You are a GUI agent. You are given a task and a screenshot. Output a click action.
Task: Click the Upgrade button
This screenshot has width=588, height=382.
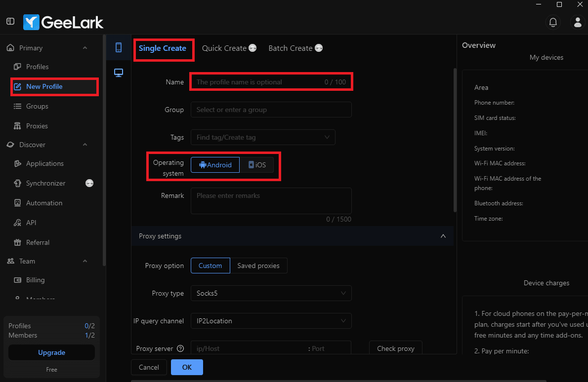(51, 352)
